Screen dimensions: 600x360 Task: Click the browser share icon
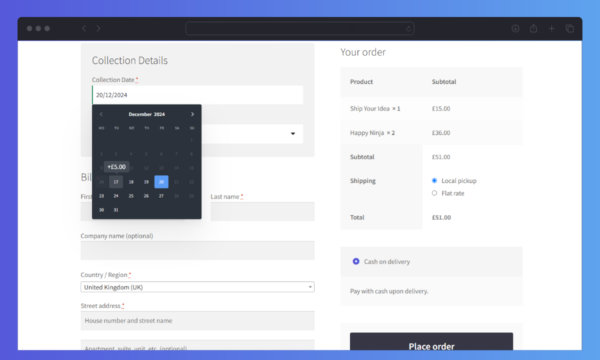tap(533, 28)
